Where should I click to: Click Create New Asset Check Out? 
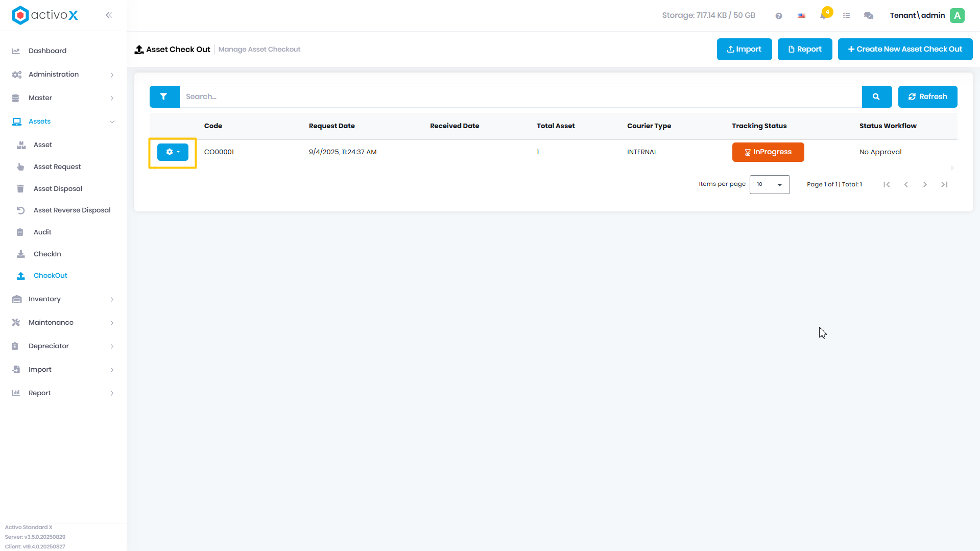pyautogui.click(x=905, y=50)
